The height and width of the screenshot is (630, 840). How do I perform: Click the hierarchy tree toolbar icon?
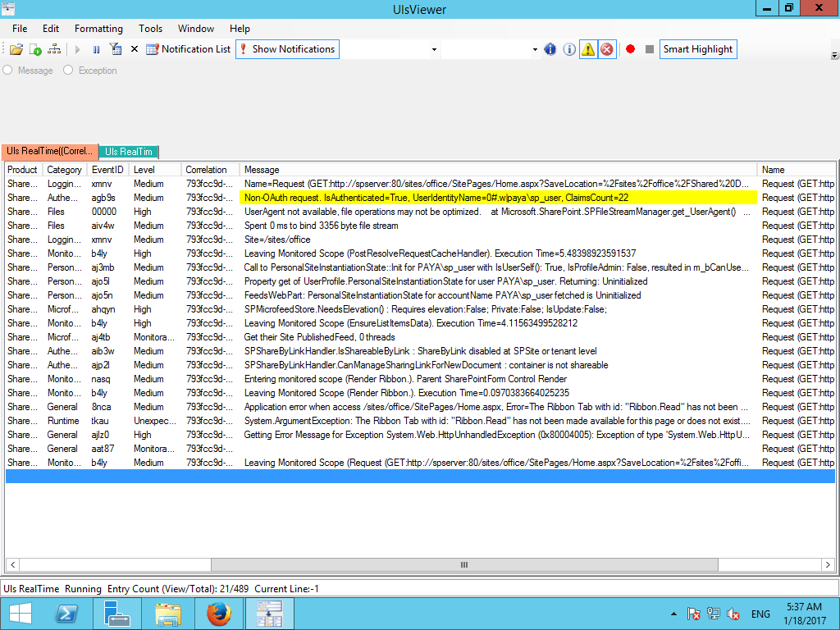(x=54, y=49)
